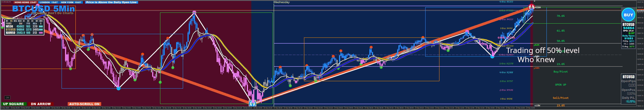Select the W1 timeframe

tap(37, 21)
